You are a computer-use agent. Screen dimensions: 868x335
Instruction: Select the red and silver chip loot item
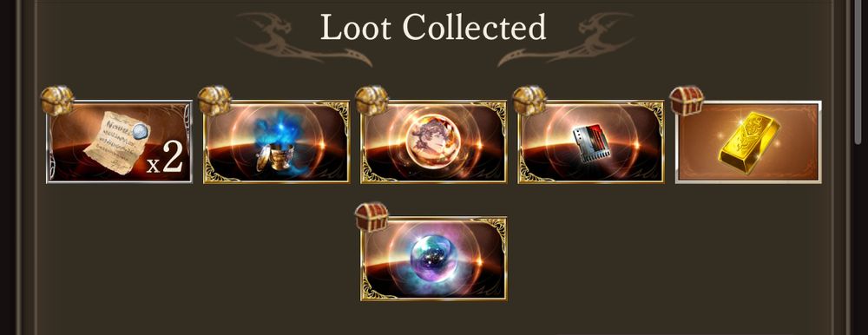(590, 141)
